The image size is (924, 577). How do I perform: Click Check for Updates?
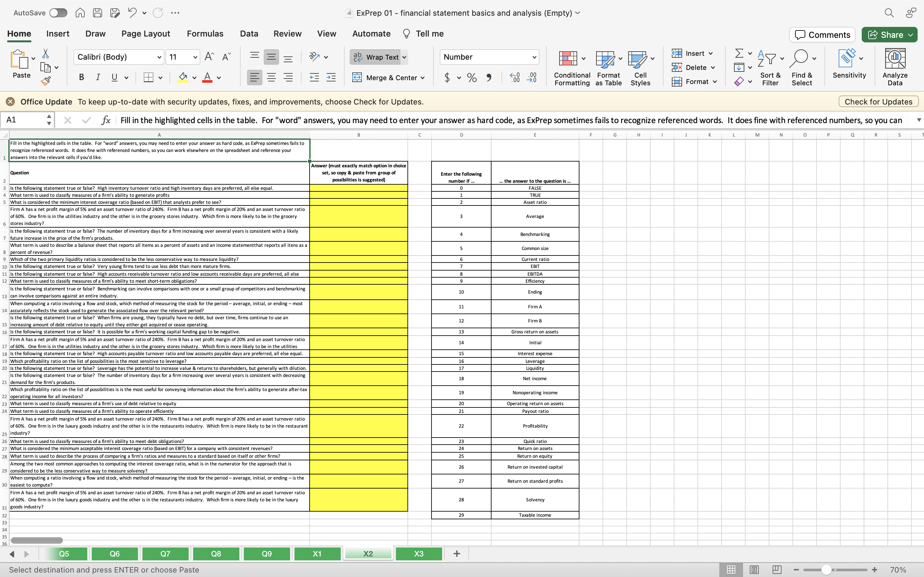click(878, 102)
